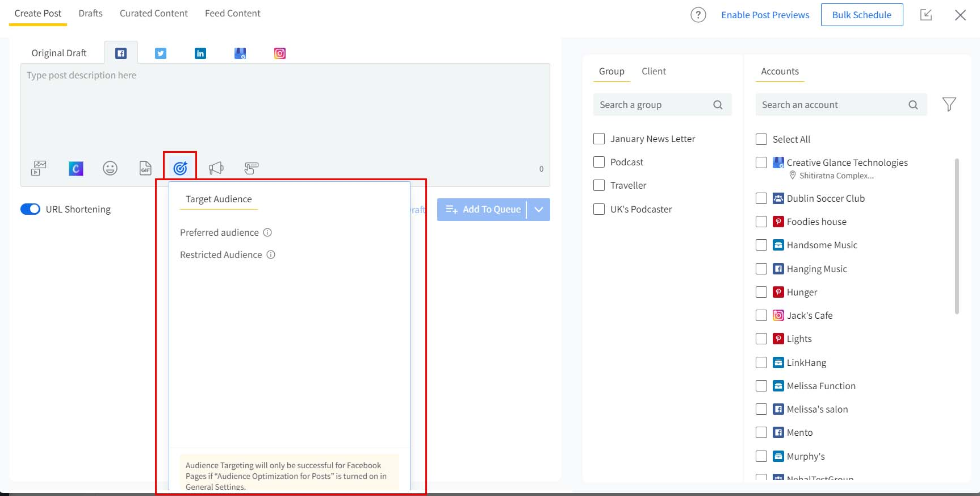Open the media upload icon

click(x=39, y=168)
